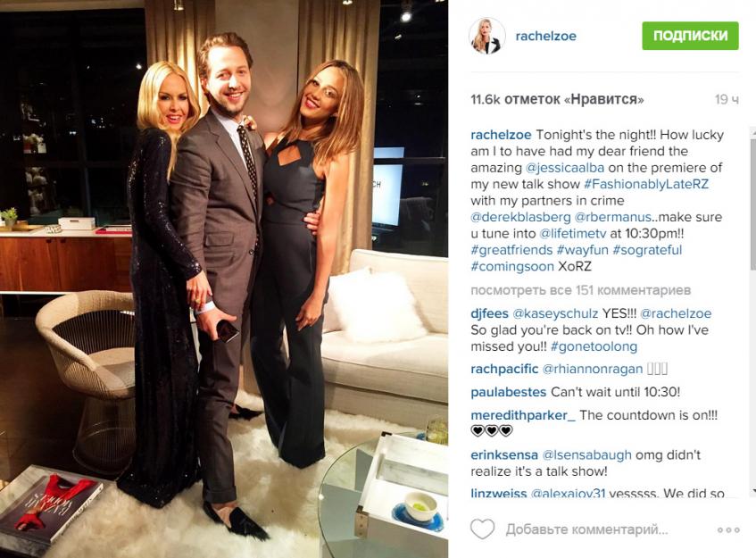The image size is (756, 558).
Task: Open the #FashionablyLateRZ hashtag
Action: point(646,184)
